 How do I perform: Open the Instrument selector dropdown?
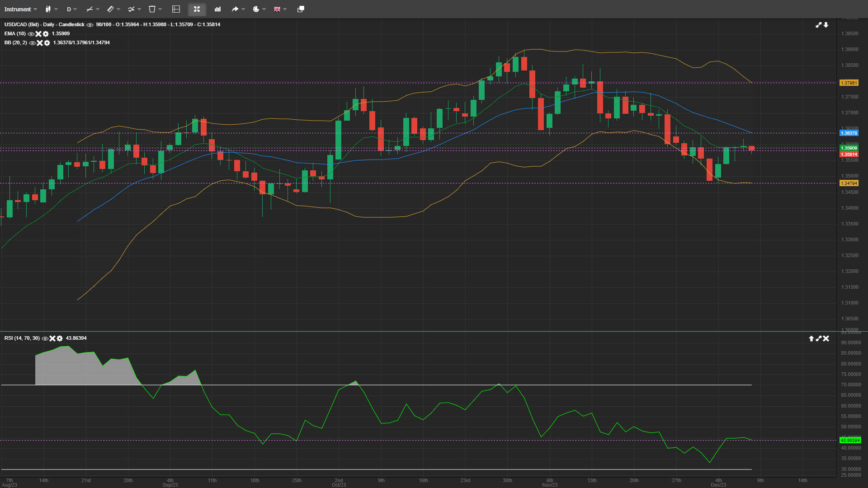point(20,9)
